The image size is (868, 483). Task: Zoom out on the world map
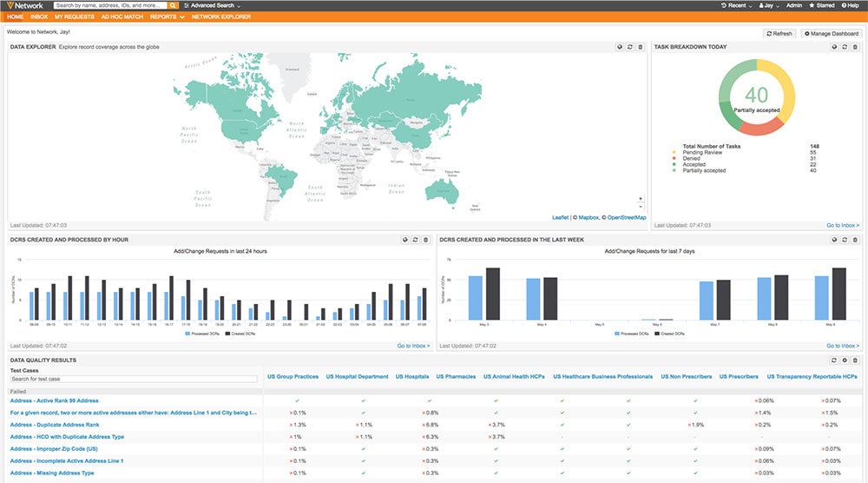click(x=641, y=207)
